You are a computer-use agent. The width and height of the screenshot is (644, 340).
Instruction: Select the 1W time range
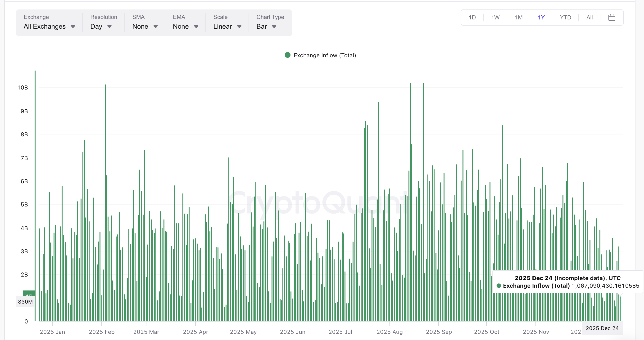[x=495, y=18]
